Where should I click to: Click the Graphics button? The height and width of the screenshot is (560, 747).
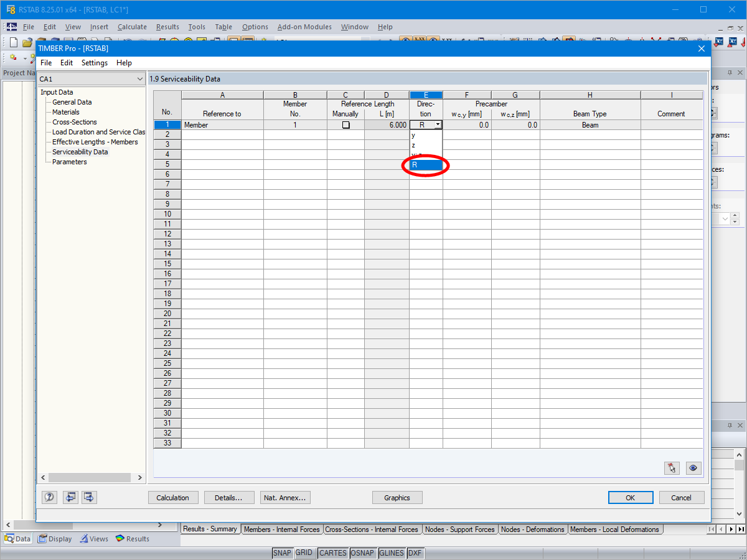(397, 497)
